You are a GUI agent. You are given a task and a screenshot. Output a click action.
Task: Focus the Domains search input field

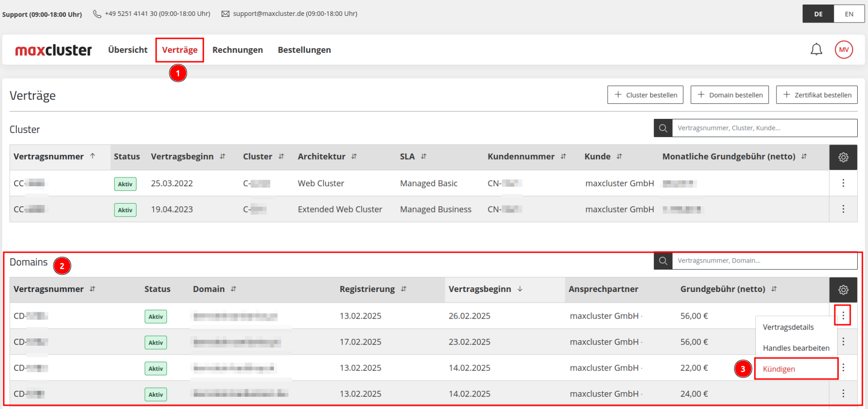coord(765,261)
